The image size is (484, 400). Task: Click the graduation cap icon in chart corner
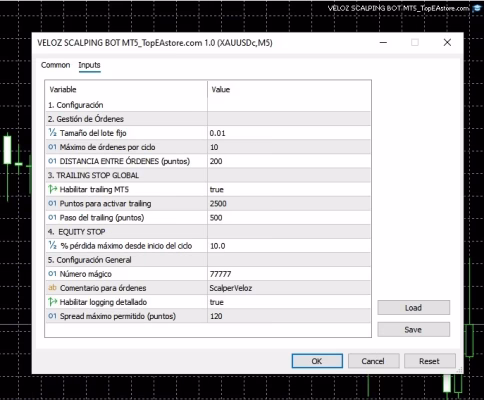[x=477, y=8]
